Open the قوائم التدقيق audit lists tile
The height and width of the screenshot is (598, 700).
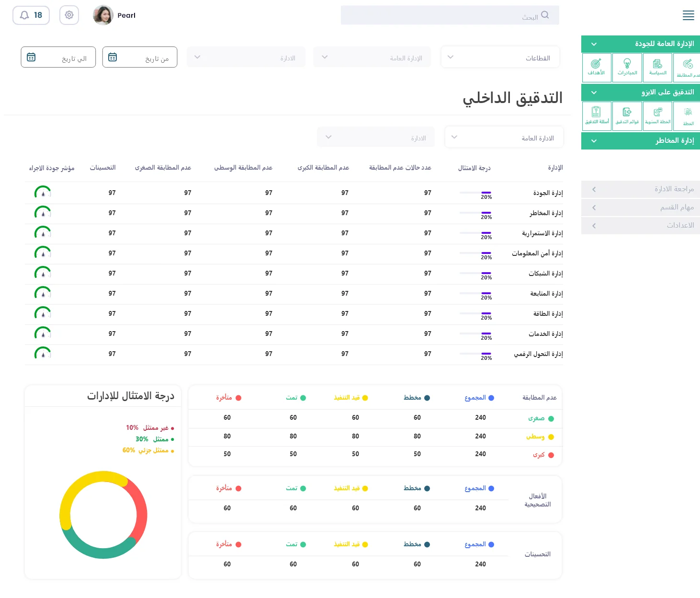[x=627, y=115]
